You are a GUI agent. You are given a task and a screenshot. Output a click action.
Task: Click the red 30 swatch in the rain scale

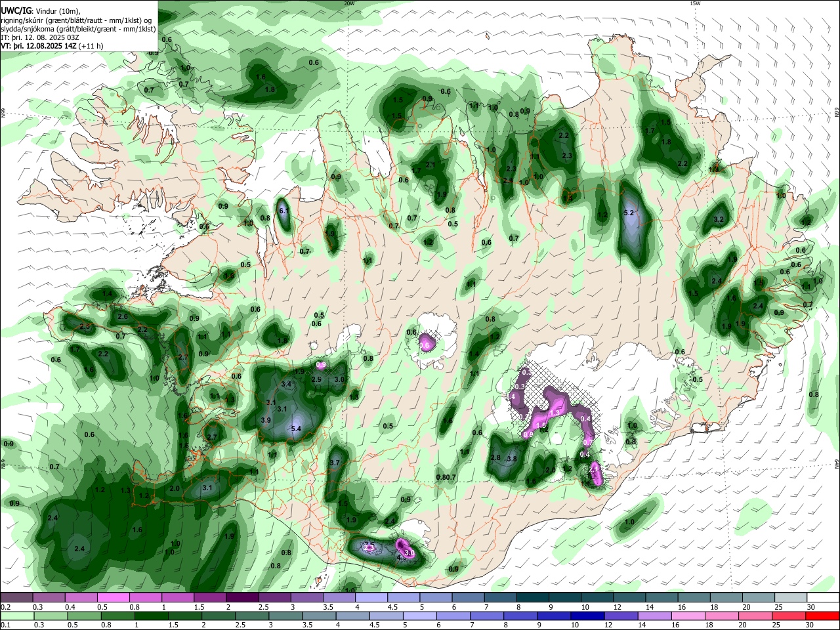822,616
